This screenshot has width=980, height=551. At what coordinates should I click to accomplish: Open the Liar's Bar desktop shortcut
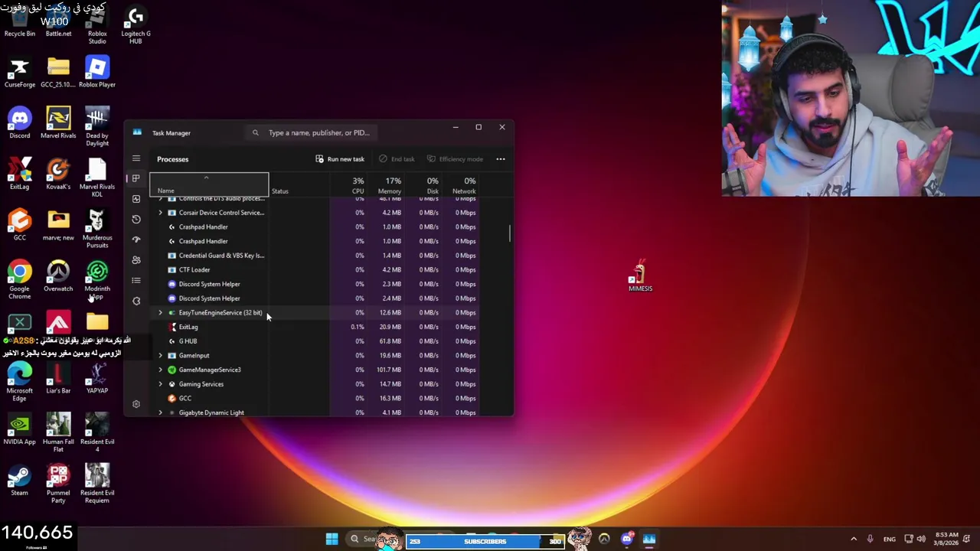(x=58, y=379)
